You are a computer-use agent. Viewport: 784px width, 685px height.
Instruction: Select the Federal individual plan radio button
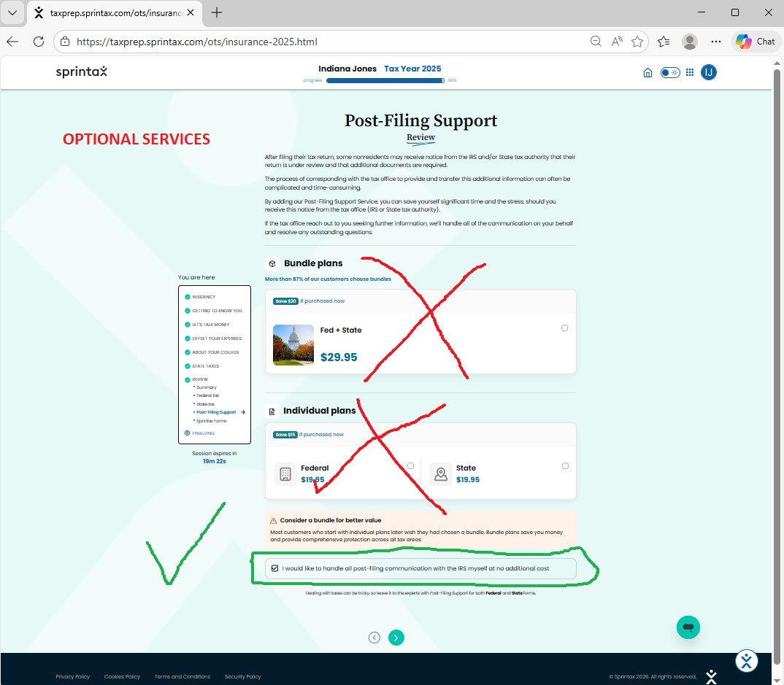410,465
